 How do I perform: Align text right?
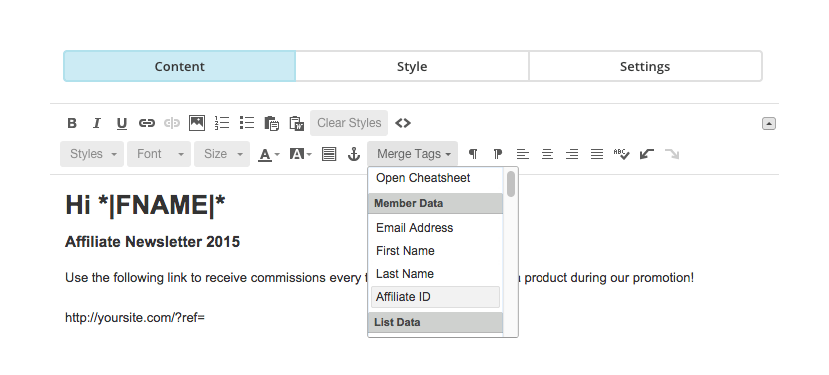pos(572,154)
